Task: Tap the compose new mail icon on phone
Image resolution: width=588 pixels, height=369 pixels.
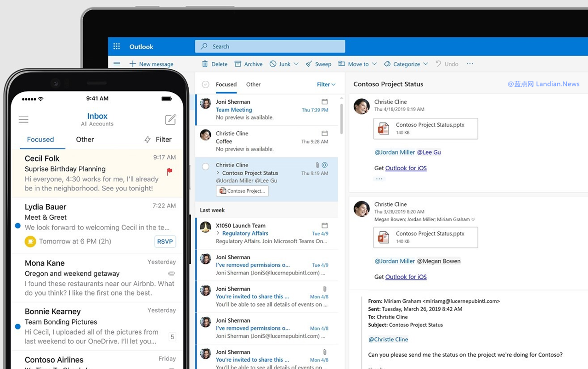Action: pyautogui.click(x=170, y=119)
